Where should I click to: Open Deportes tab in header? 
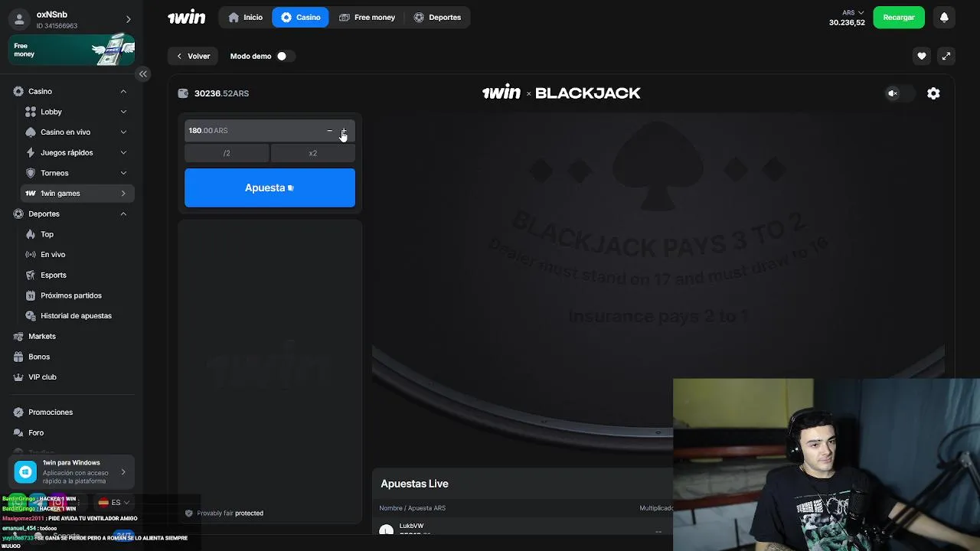pos(437,17)
